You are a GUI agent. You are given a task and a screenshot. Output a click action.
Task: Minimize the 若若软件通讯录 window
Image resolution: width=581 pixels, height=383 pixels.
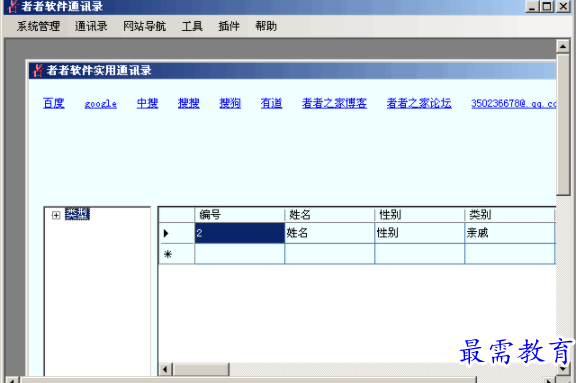point(532,6)
